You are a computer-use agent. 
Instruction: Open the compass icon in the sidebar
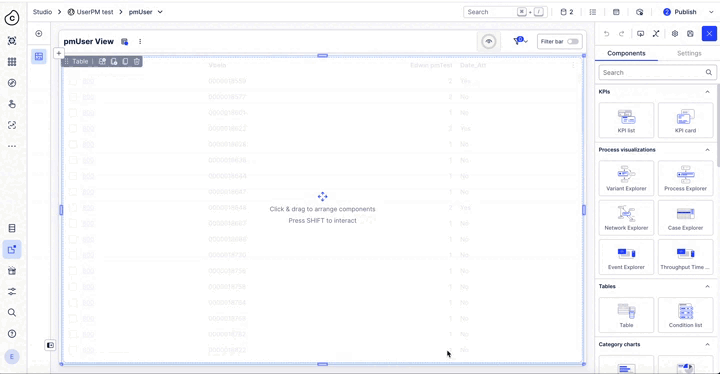tap(12, 83)
